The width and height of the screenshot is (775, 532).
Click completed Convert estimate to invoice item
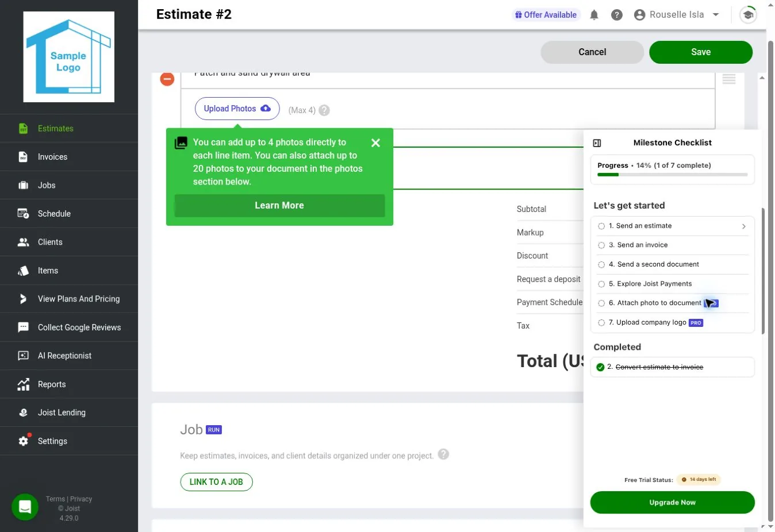[672, 367]
